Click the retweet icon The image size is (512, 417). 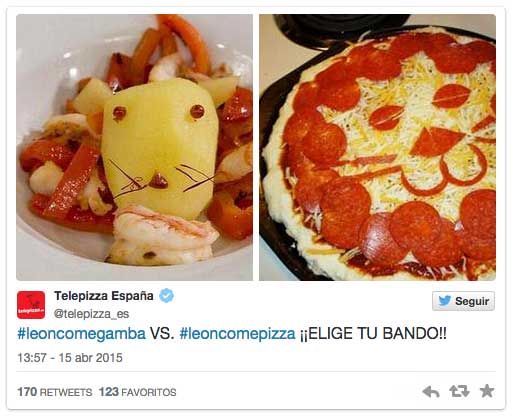[x=459, y=391]
